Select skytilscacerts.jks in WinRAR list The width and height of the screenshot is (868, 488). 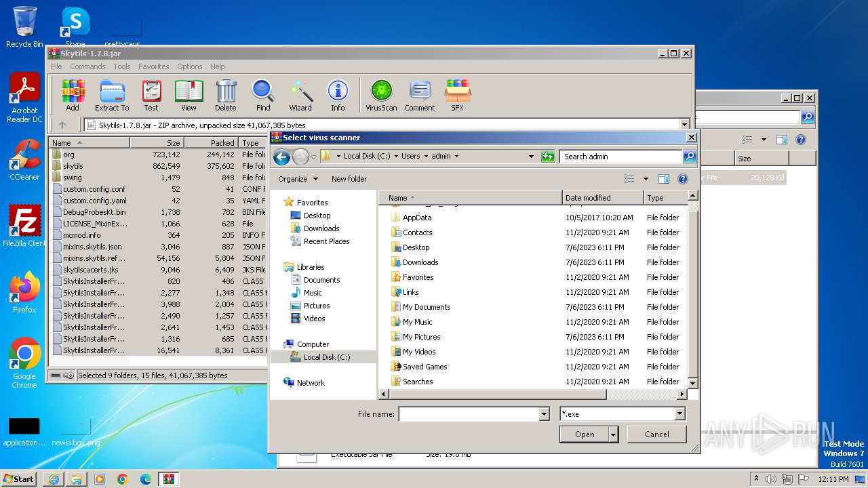158,270
